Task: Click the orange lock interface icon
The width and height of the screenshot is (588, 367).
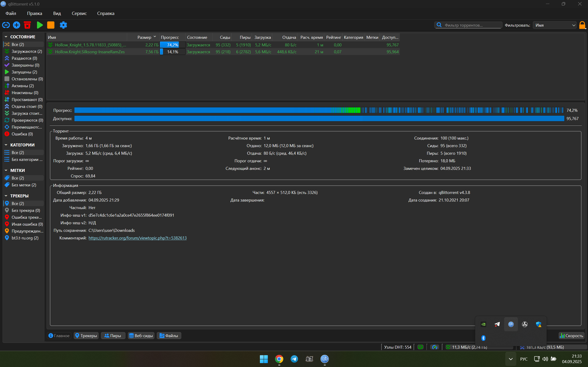Action: point(582,25)
